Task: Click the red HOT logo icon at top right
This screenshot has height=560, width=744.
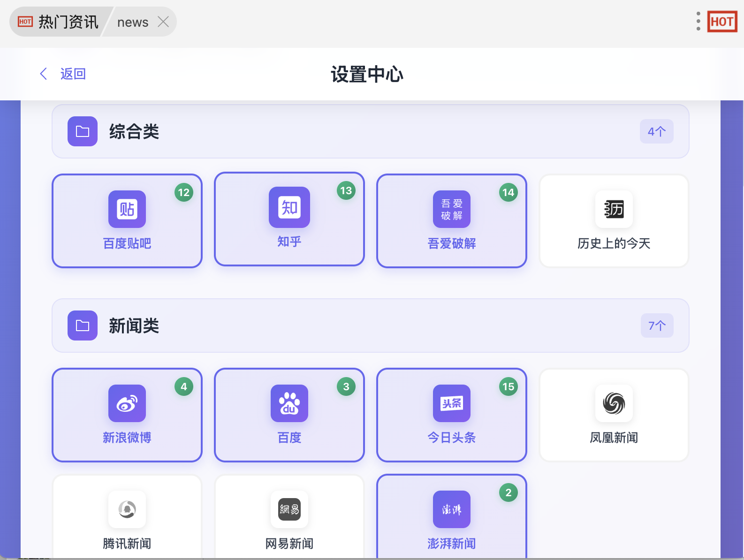Action: click(x=722, y=22)
